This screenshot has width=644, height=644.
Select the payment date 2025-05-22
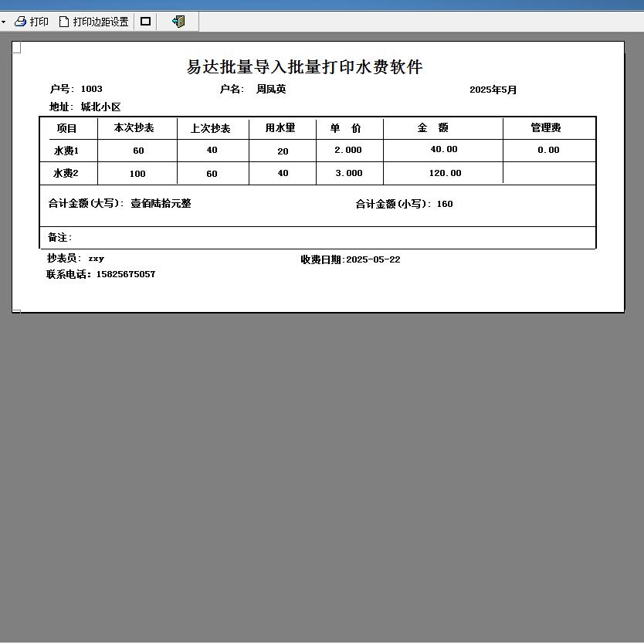point(373,259)
